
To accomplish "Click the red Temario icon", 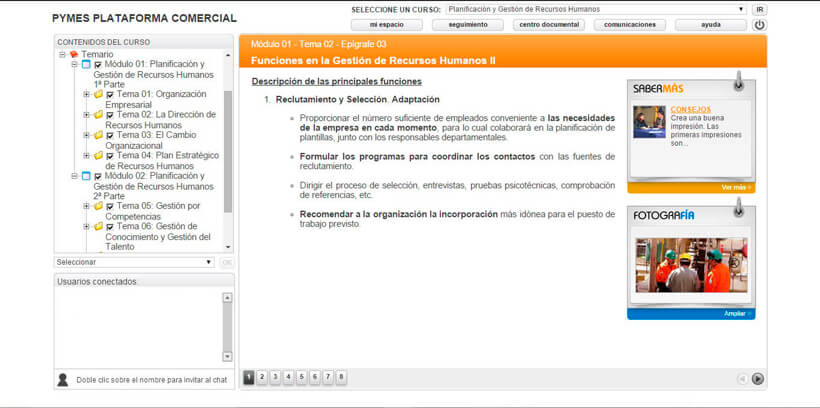I will pyautogui.click(x=74, y=54).
